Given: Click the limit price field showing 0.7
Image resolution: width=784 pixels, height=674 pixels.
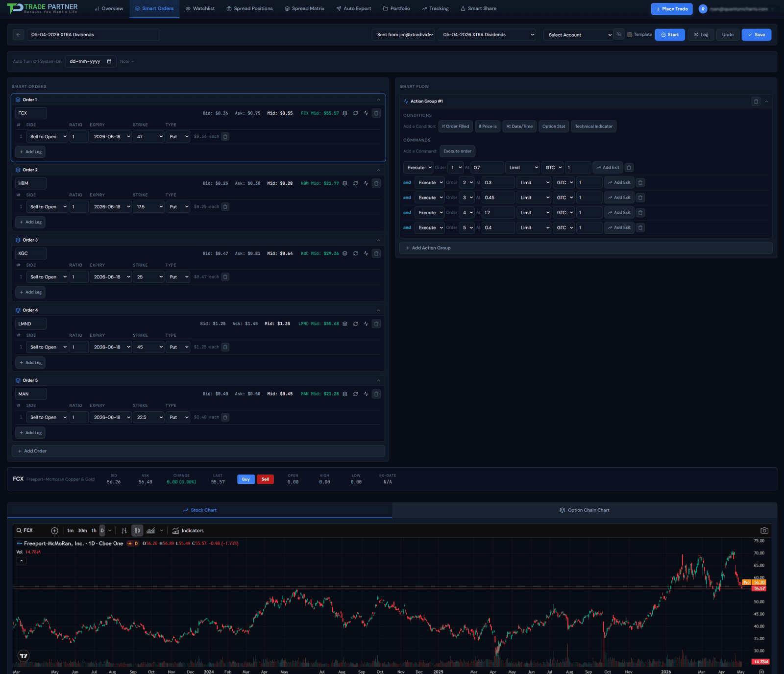Looking at the screenshot, I should click(487, 168).
